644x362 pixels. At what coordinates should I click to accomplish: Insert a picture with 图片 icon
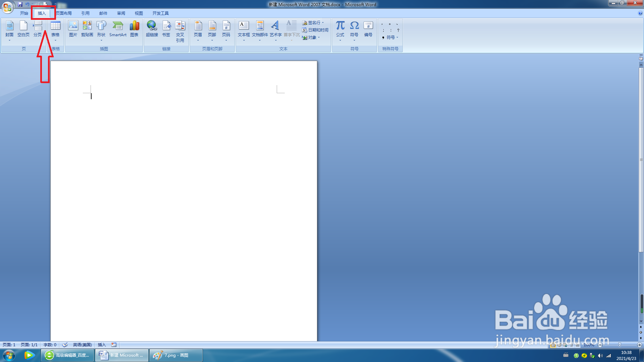[x=73, y=28]
